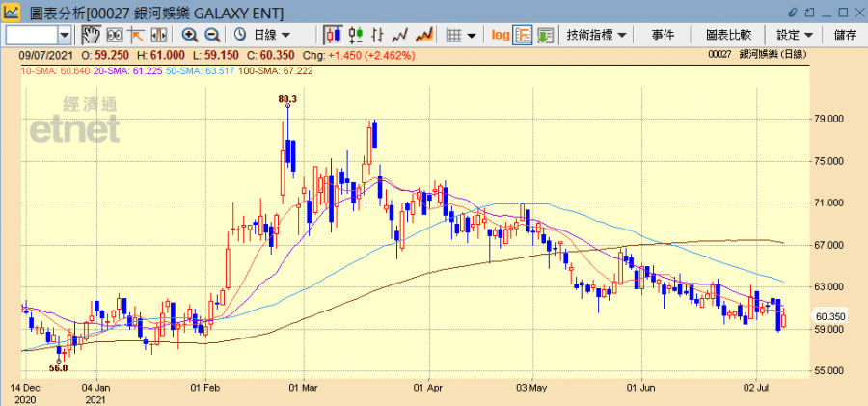The height and width of the screenshot is (406, 868).
Task: Toggle the green download arrow panel button
Action: point(545,35)
